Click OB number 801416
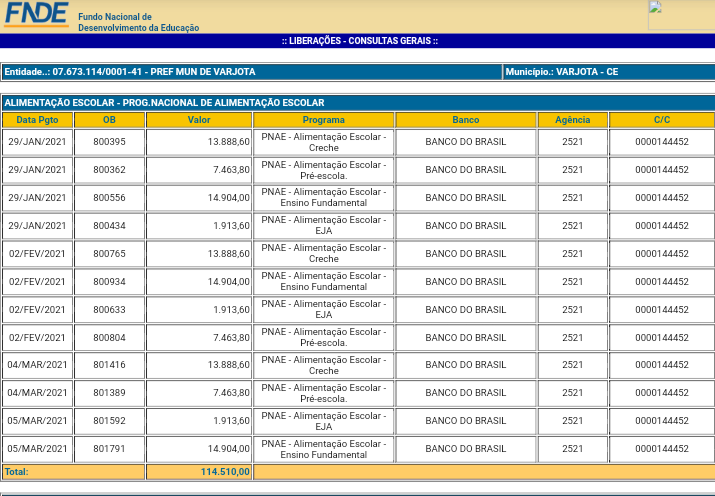Screen dimensions: 715x496 tap(109, 365)
